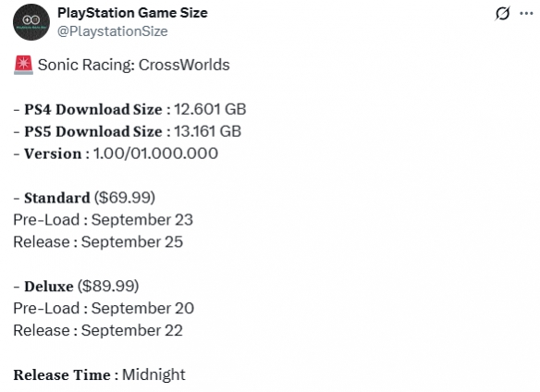This screenshot has width=540, height=392.
Task: Click the Release September 25 line
Action: pos(98,242)
